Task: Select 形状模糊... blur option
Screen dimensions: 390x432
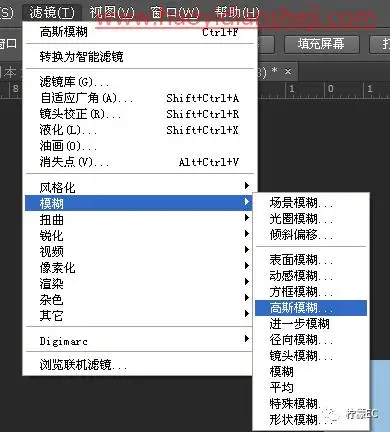Action: (311, 419)
